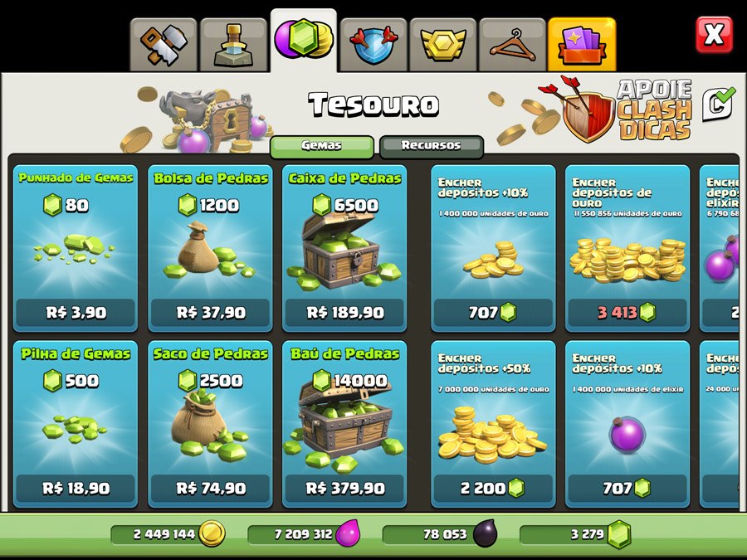Screen dimensions: 747x560
Task: Select the shield with arrows tab
Action: (373, 45)
